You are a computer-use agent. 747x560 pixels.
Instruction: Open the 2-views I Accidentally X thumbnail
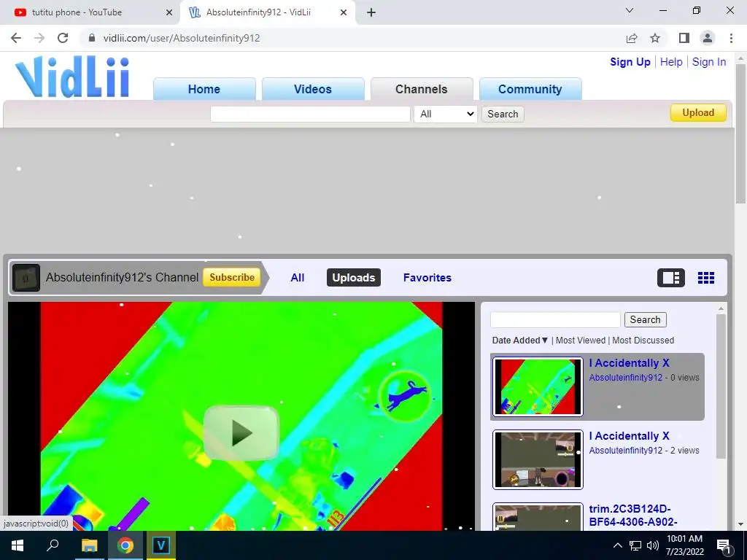point(538,459)
